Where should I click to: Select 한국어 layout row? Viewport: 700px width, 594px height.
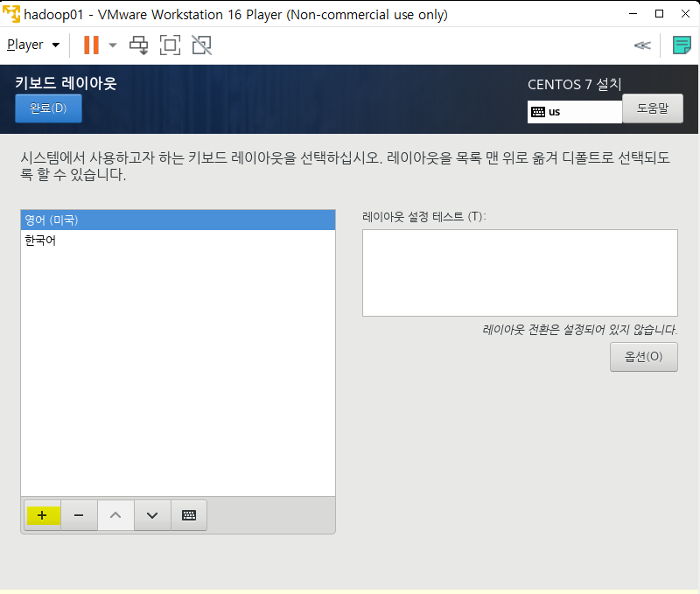[x=178, y=241]
